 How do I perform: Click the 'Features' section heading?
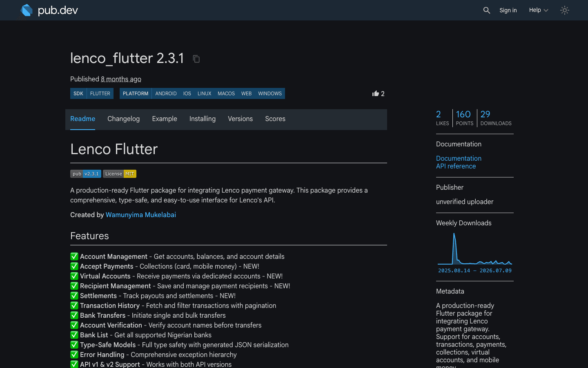89,236
